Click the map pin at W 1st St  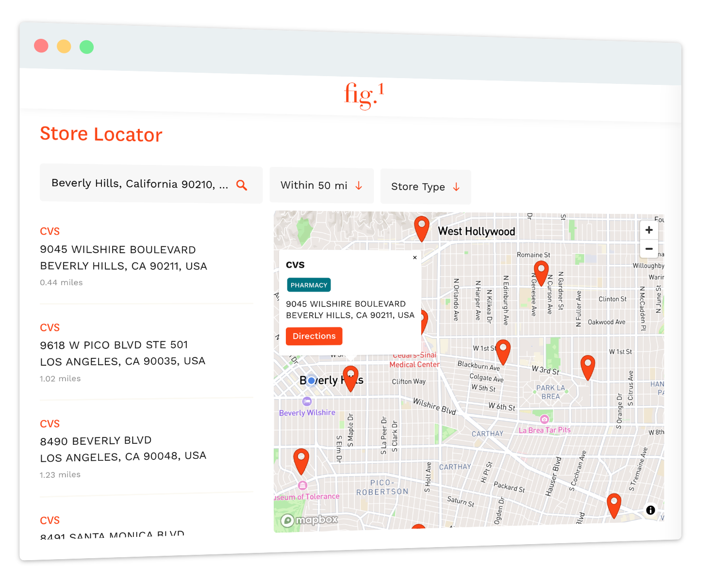point(503,352)
